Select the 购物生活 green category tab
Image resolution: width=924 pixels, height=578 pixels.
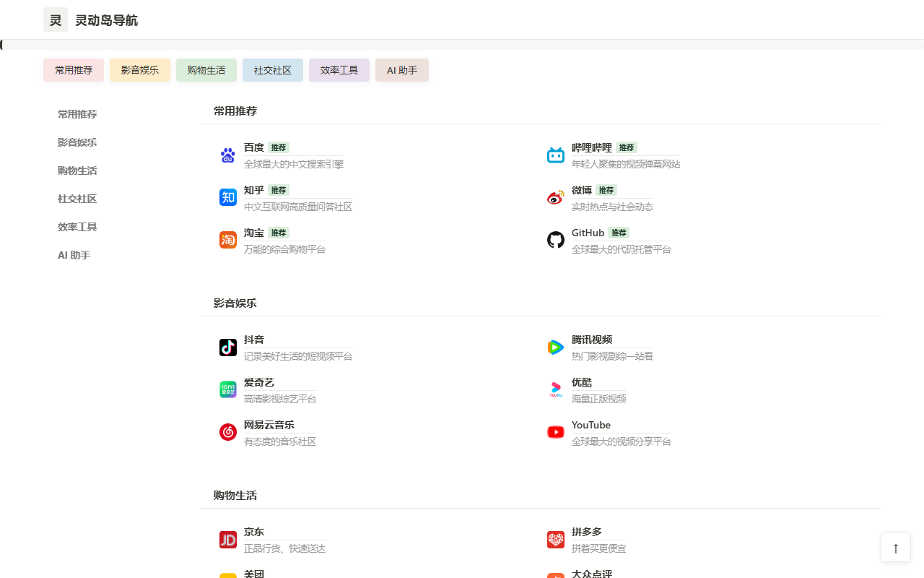(206, 70)
